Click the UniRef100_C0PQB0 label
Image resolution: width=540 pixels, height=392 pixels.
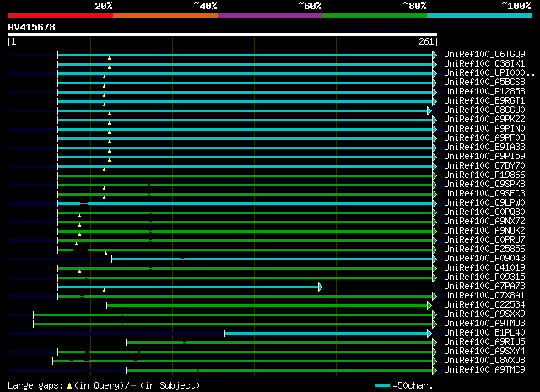coord(484,212)
